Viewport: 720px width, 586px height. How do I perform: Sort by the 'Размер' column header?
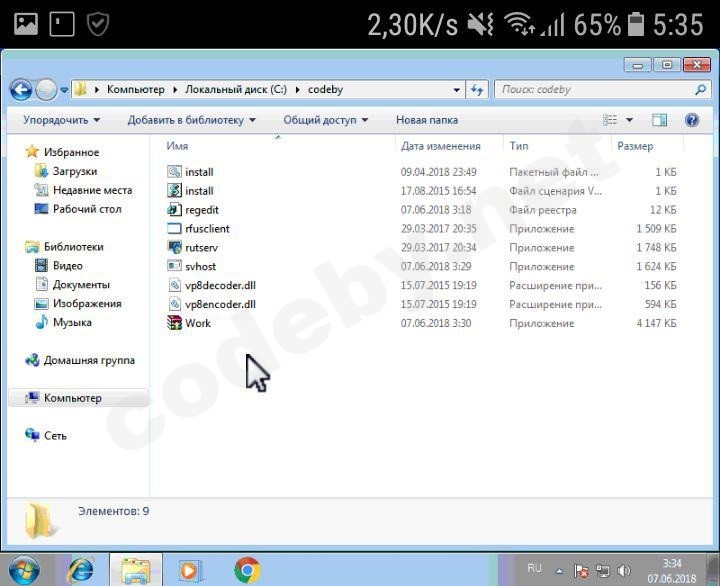click(635, 146)
